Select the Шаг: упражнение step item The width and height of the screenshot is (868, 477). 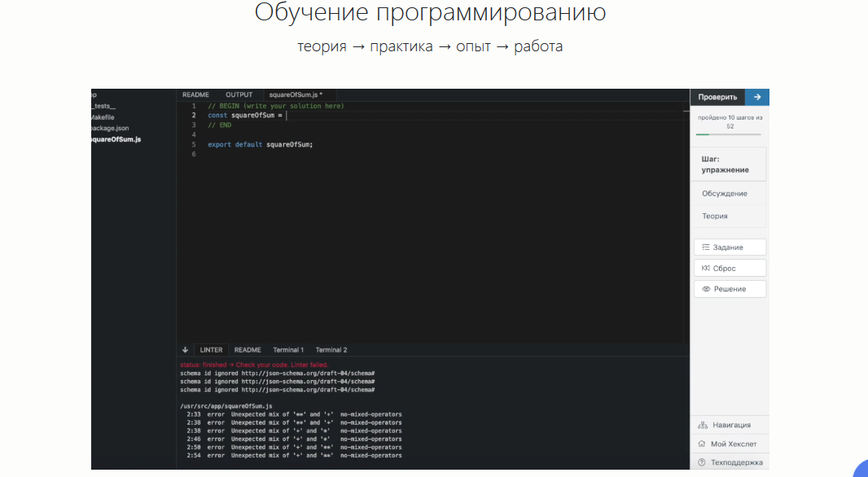pyautogui.click(x=729, y=164)
